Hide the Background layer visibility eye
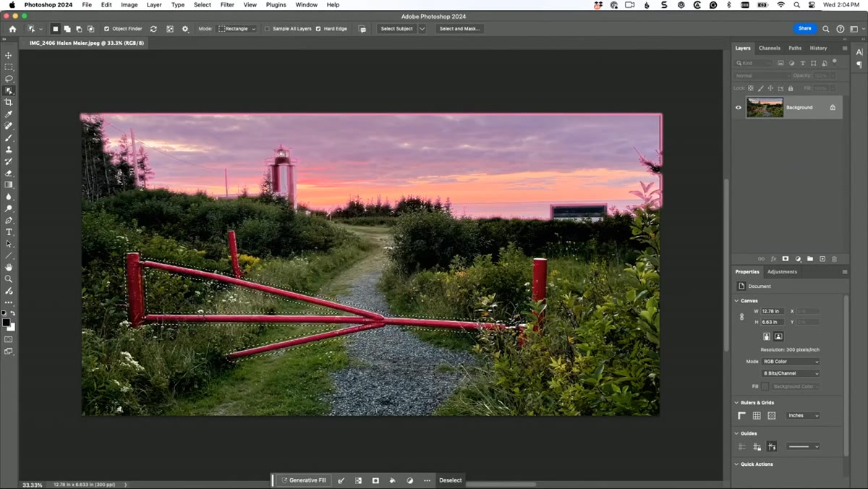 (x=739, y=108)
